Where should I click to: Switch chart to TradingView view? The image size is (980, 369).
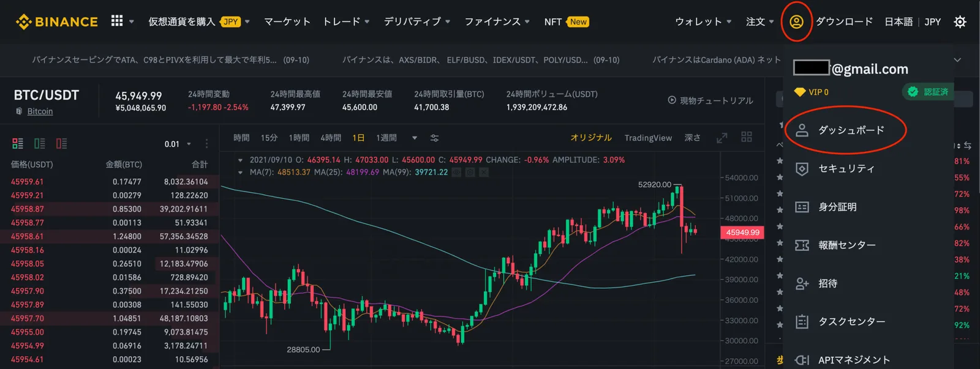648,138
